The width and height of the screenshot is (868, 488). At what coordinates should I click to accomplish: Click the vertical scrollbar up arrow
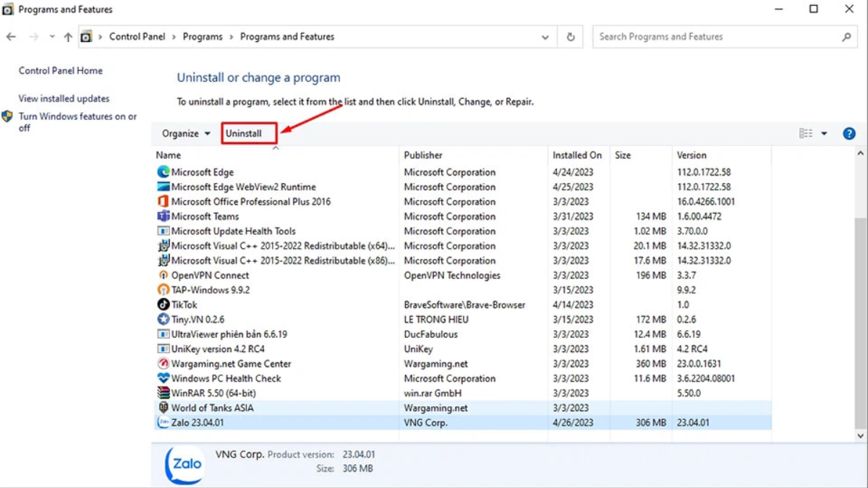pyautogui.click(x=861, y=154)
